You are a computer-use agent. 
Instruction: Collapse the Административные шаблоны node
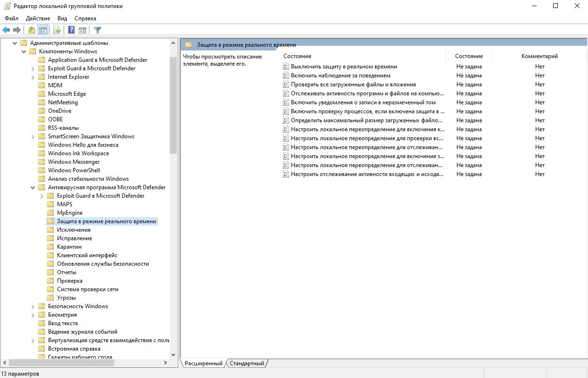click(15, 43)
